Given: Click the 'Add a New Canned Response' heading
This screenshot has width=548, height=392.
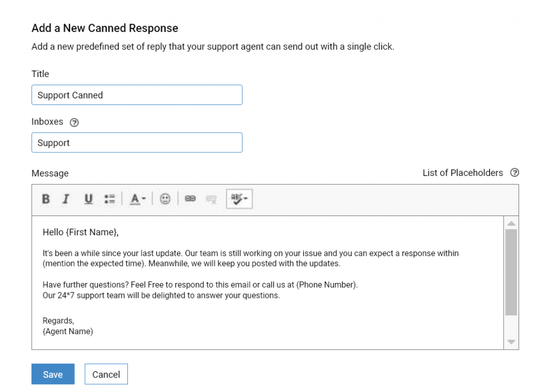Looking at the screenshot, I should click(105, 28).
